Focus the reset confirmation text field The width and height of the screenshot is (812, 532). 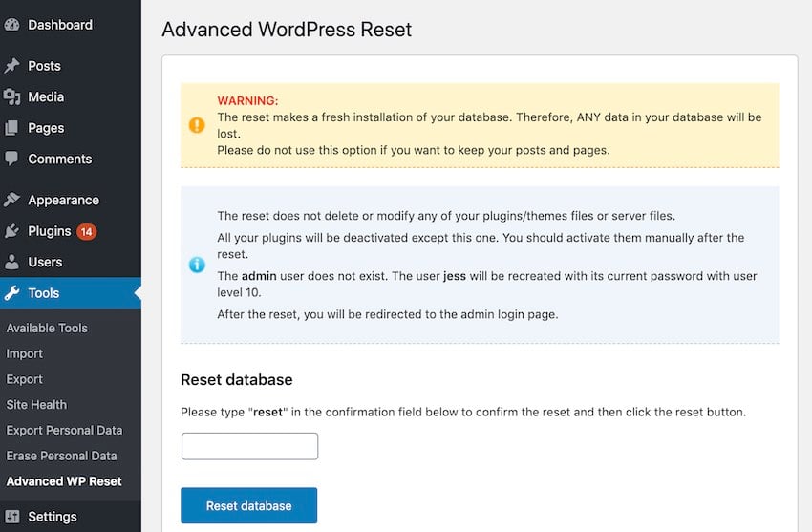point(249,446)
